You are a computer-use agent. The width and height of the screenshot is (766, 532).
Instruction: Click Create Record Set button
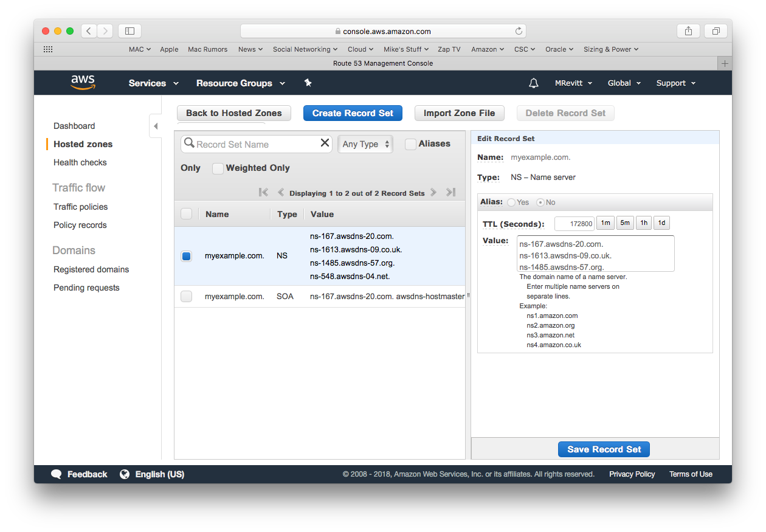(x=353, y=113)
